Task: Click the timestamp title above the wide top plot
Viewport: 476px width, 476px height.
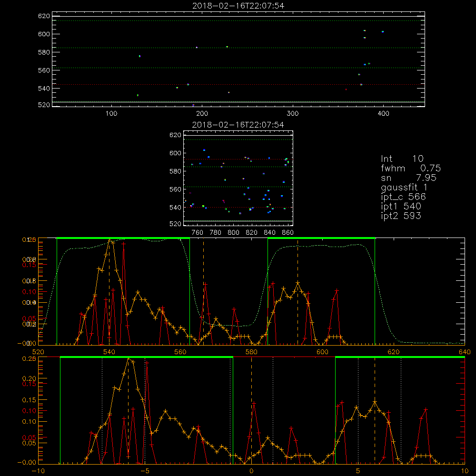Action: [x=238, y=6]
